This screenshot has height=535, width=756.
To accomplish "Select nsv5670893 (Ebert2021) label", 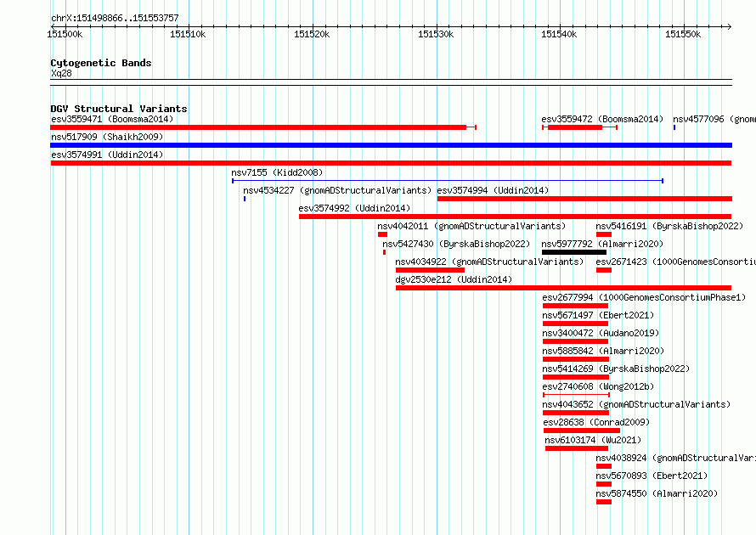I will (x=652, y=476).
